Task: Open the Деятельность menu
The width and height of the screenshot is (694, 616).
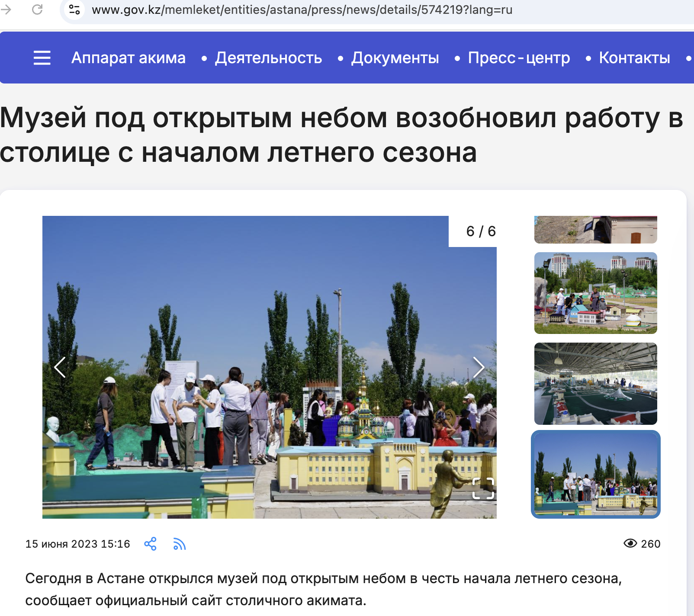Action: click(268, 58)
